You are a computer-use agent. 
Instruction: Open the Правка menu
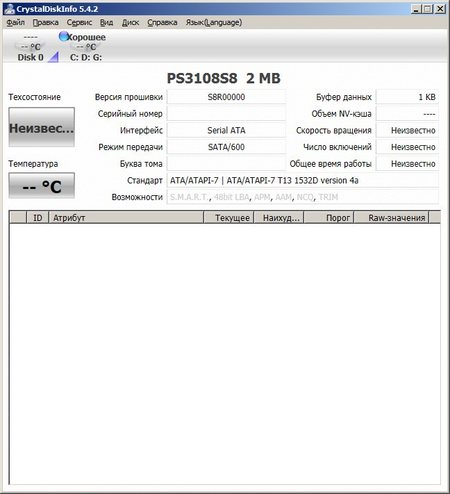pos(46,23)
